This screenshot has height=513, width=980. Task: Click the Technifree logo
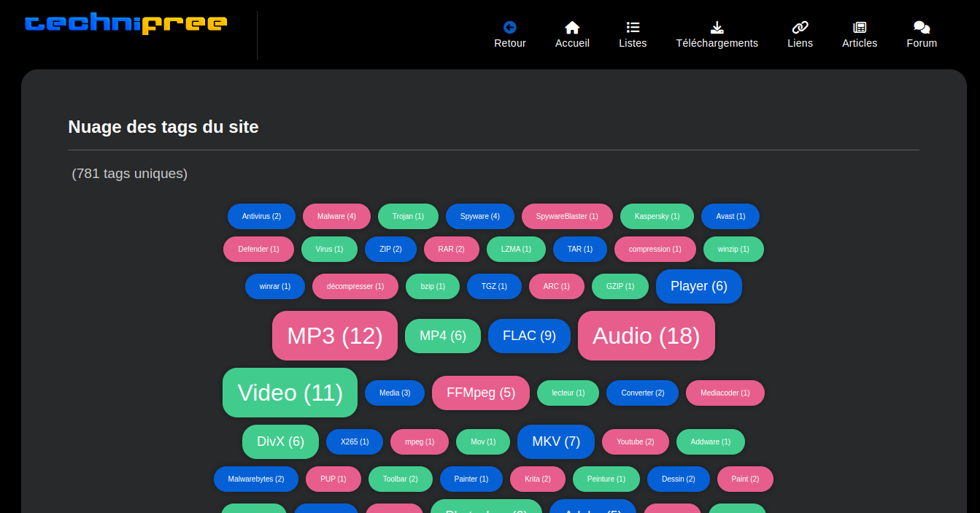126,24
